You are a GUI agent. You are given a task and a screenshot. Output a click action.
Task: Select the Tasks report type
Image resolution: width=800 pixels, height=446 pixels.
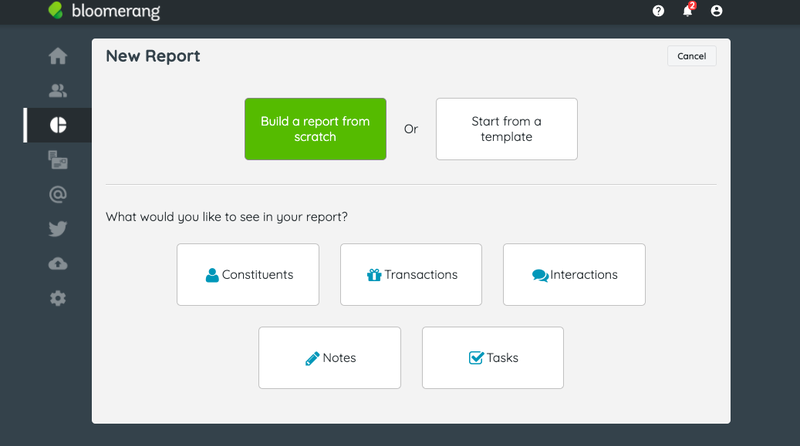(x=493, y=358)
